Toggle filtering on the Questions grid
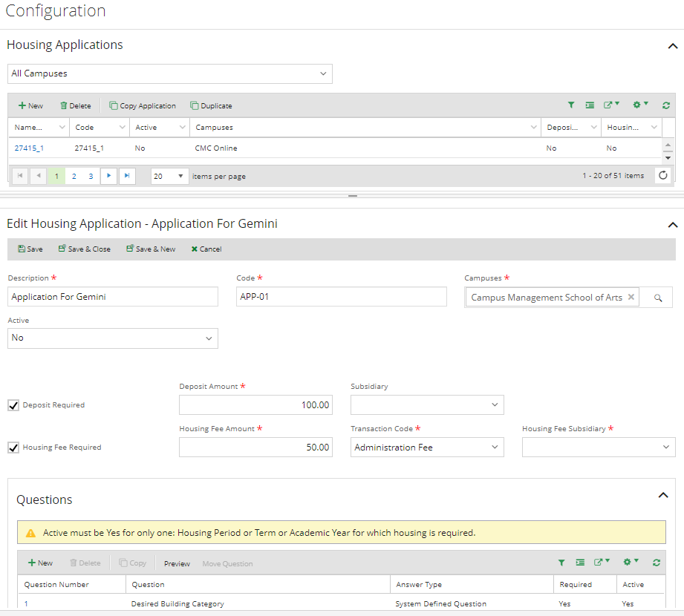Viewport: 684px width, 616px height. click(x=562, y=563)
